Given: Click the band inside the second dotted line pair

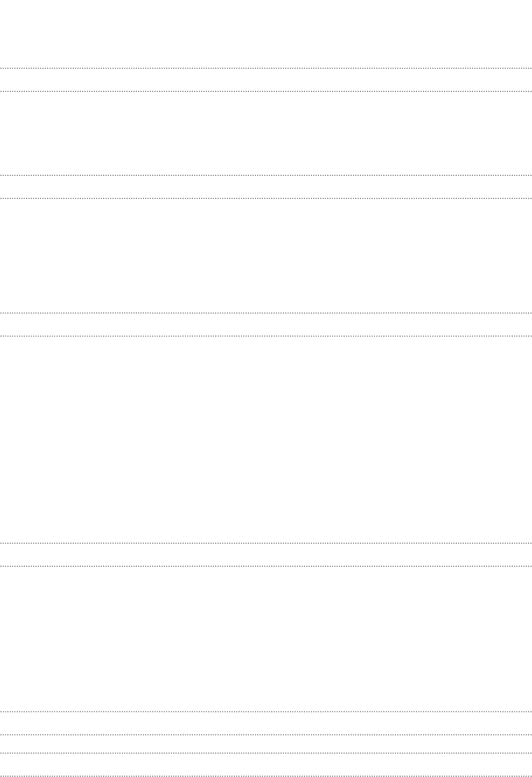Looking at the screenshot, I should point(266,187).
